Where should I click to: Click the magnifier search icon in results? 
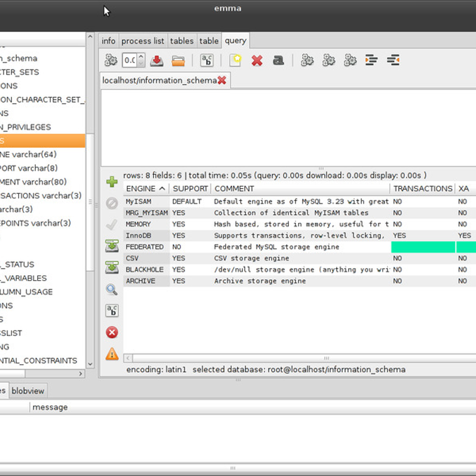tap(112, 289)
